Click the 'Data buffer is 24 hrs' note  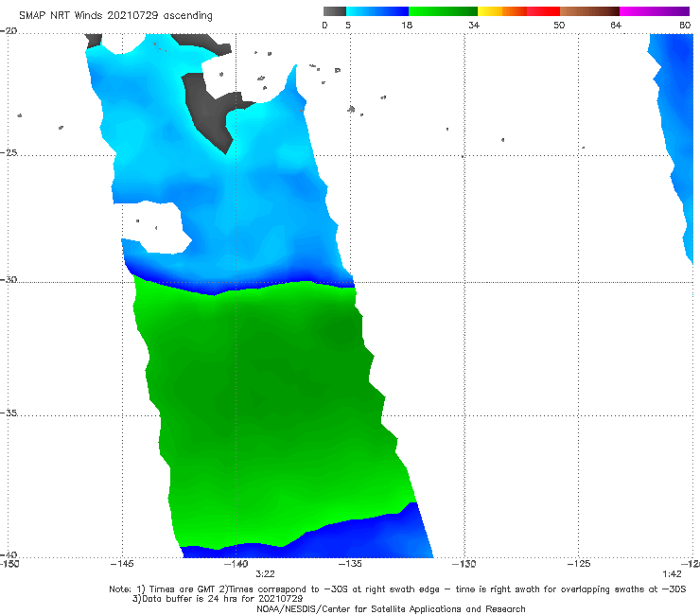(218, 599)
